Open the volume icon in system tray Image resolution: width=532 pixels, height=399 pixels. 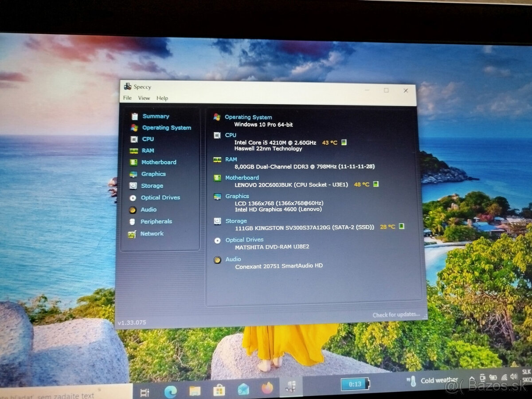513,376
